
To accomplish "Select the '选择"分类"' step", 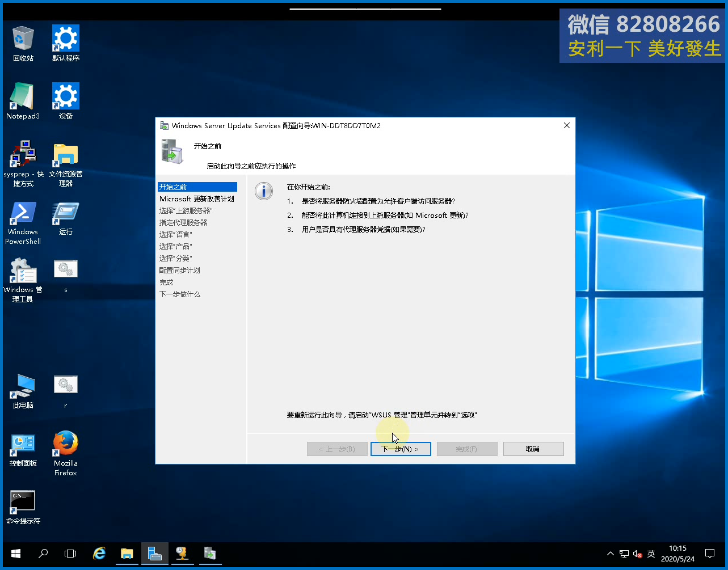I will point(175,258).
